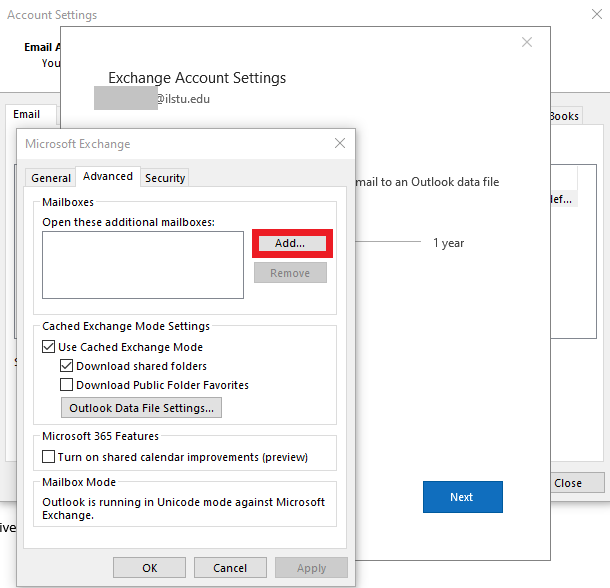The width and height of the screenshot is (610, 588).
Task: Click the greyed Remove mailbox button
Action: click(x=290, y=273)
